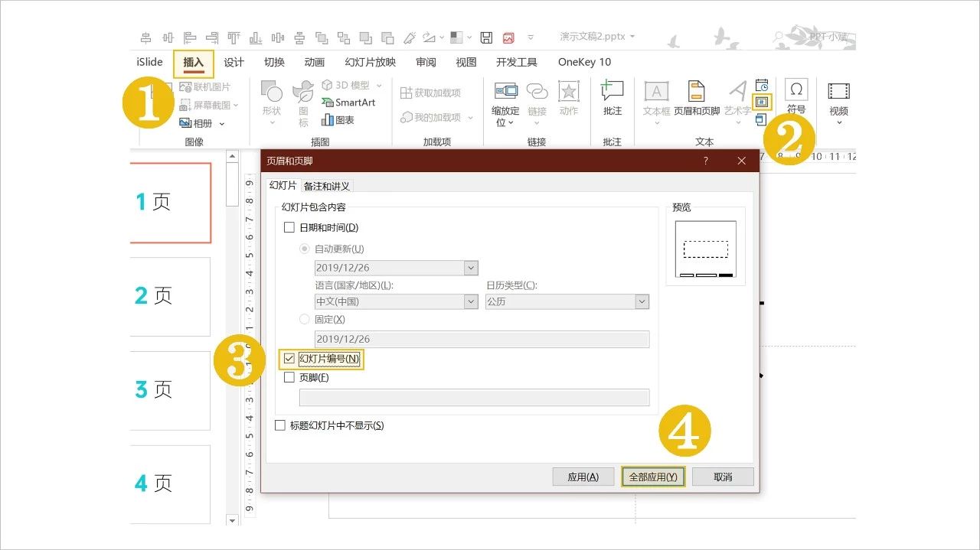Select the slide 2 thumbnail in the sidebar
980x550 pixels.
pyautogui.click(x=168, y=297)
